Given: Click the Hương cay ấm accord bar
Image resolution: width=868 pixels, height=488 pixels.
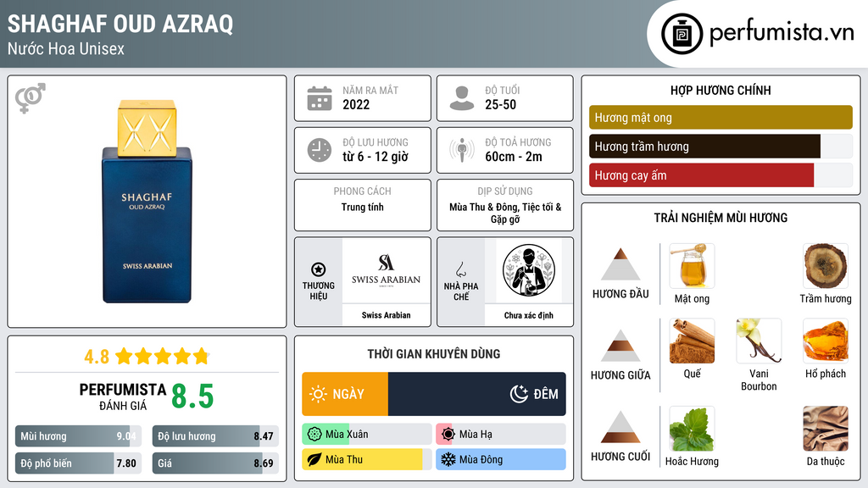Looking at the screenshot, I should coord(721,175).
